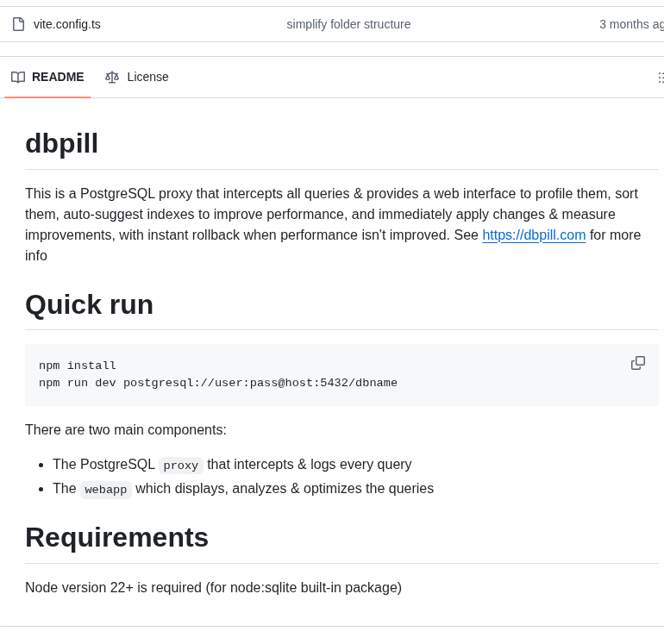The height and width of the screenshot is (644, 664).
Task: Open the README outline menu icon
Action: coord(661,78)
